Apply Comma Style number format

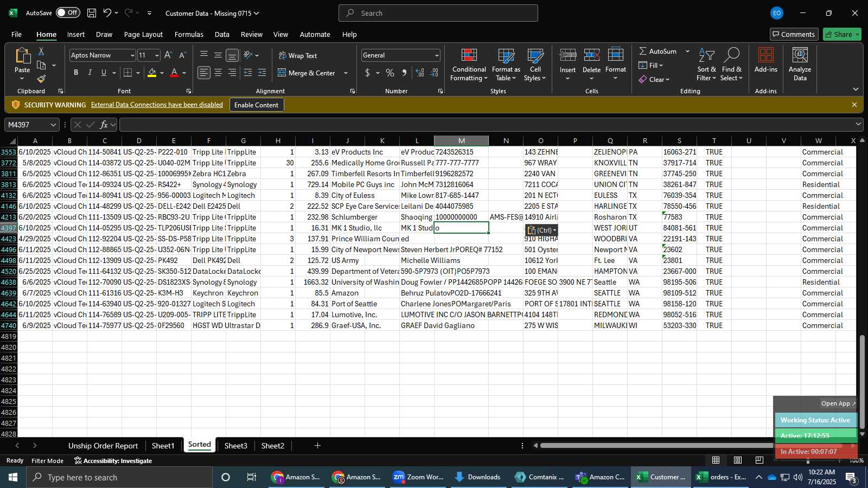[x=404, y=73]
